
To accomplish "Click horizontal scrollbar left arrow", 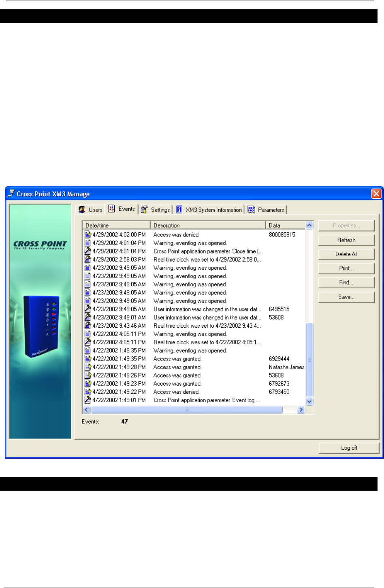I will (x=86, y=410).
